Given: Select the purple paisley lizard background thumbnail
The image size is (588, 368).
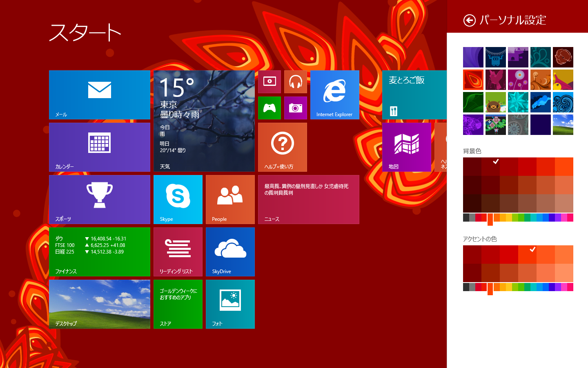Looking at the screenshot, I should (473, 125).
